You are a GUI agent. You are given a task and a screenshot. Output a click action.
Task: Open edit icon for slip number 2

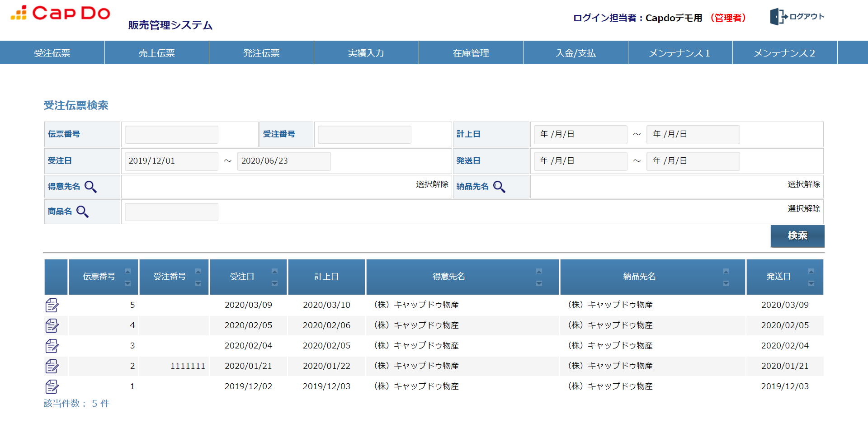coord(52,366)
